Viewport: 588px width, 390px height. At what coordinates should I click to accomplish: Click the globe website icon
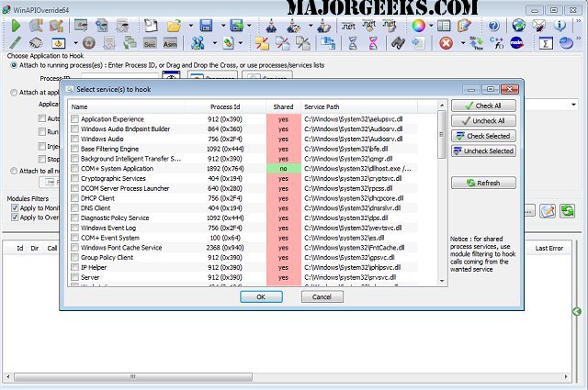519,26
